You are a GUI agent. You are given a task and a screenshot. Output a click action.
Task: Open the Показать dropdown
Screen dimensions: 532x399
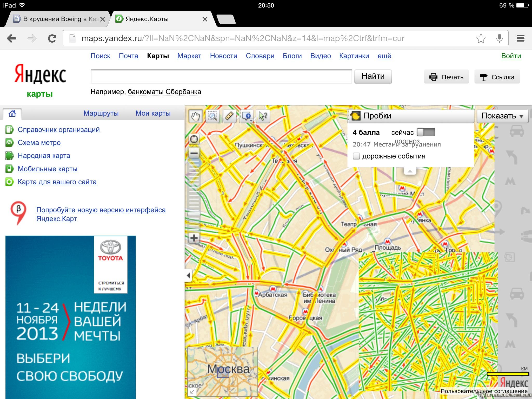point(502,116)
